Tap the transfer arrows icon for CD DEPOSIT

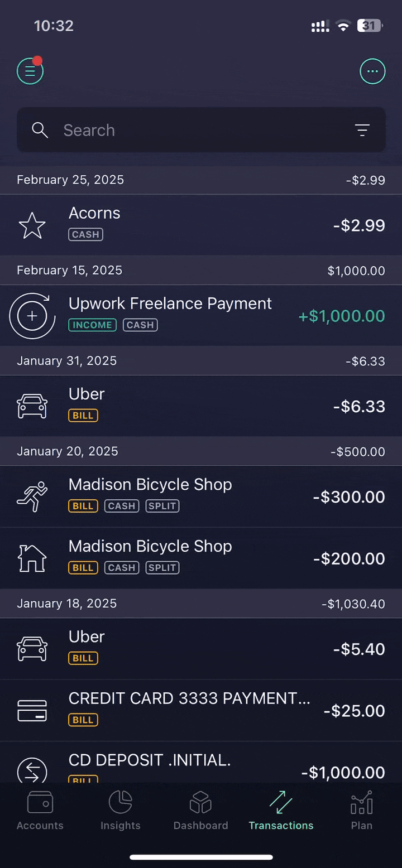tap(32, 771)
